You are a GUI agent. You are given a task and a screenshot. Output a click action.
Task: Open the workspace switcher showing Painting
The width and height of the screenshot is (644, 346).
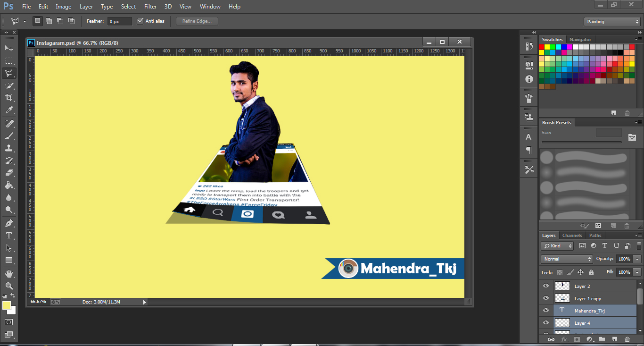(611, 21)
